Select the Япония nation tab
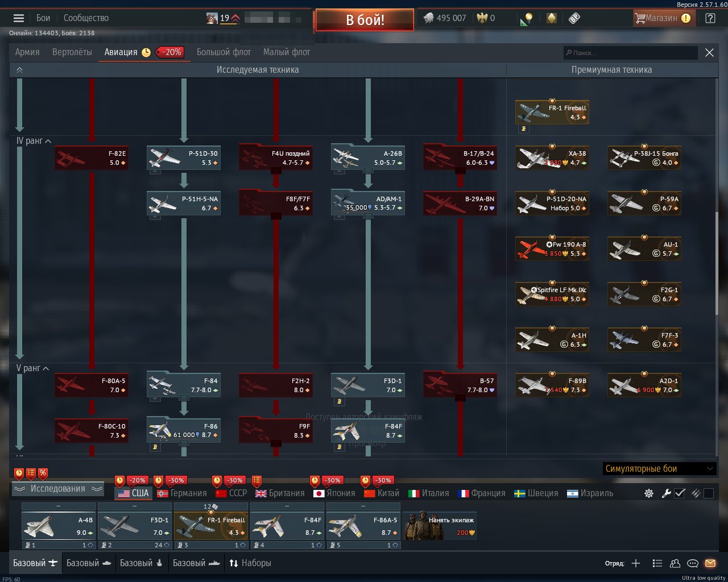Screen dimensions: 728x582 click(x=334, y=493)
